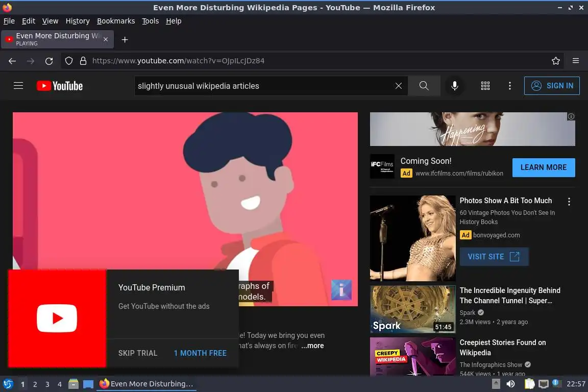This screenshot has width=588, height=392.
Task: Open the Bookmarks menu
Action: (116, 21)
